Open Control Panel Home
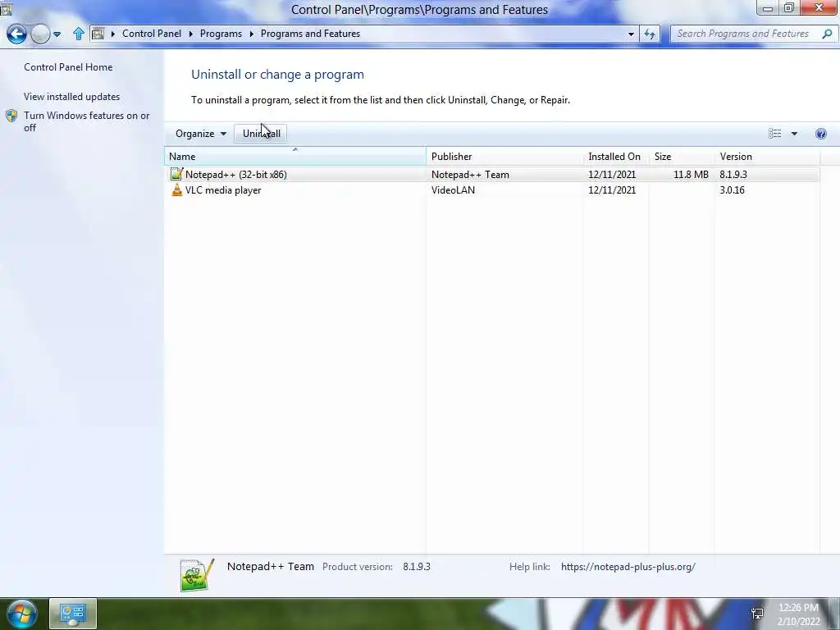This screenshot has height=630, width=840. (x=68, y=67)
